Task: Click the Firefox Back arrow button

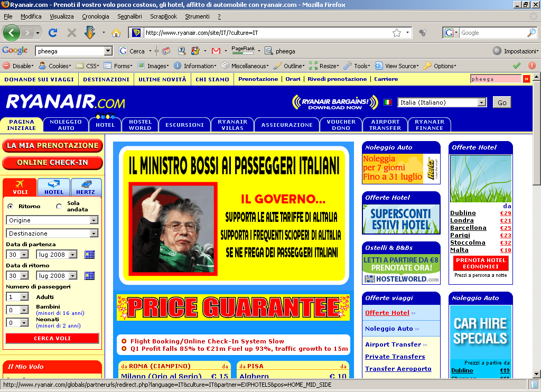Action: coord(12,33)
